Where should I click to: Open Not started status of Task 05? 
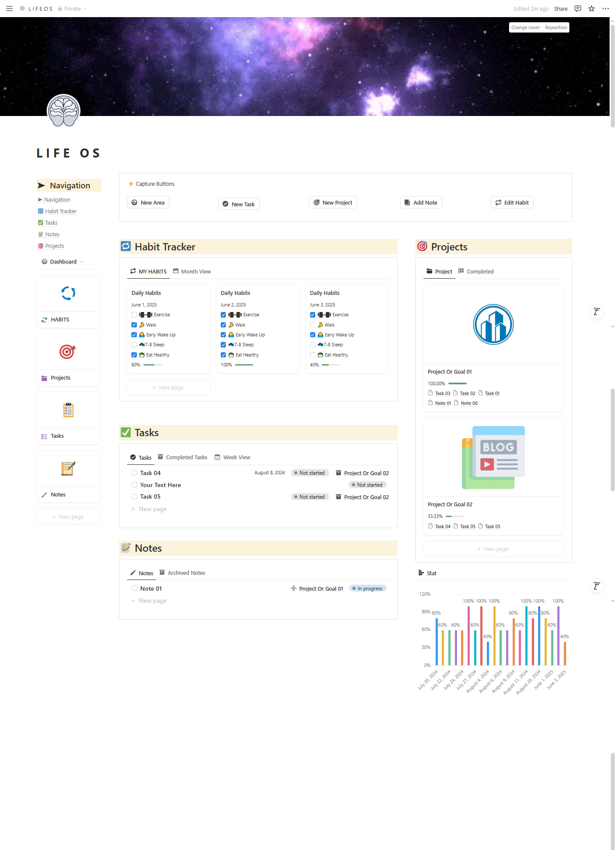click(x=310, y=497)
